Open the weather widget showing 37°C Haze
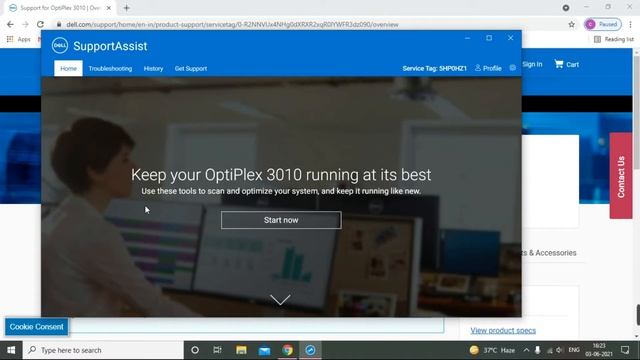The width and height of the screenshot is (640, 360). click(x=492, y=350)
